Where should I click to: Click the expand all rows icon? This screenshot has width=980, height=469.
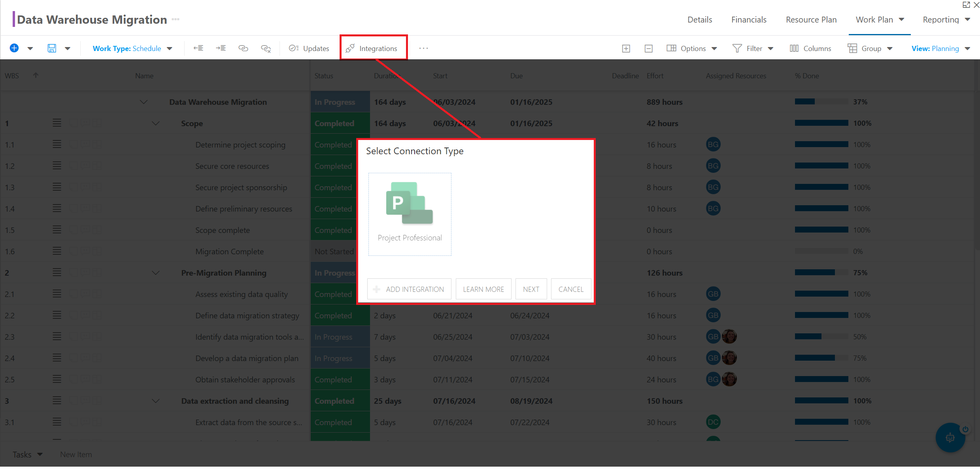(x=626, y=48)
